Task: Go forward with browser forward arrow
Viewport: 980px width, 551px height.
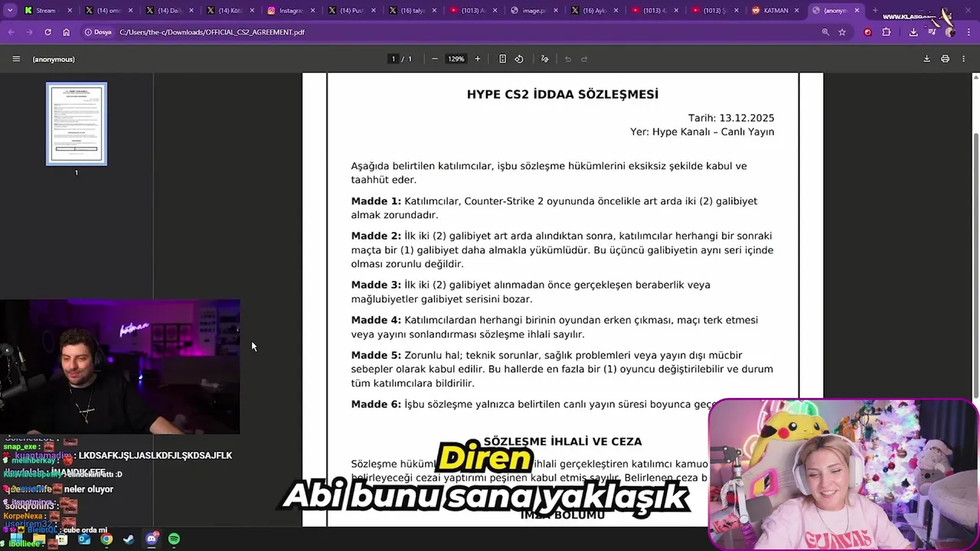Action: (29, 32)
